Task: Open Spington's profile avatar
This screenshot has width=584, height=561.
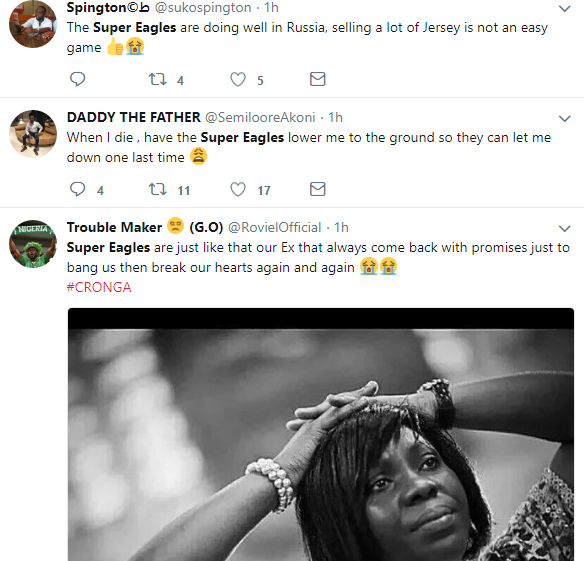Action: point(33,23)
